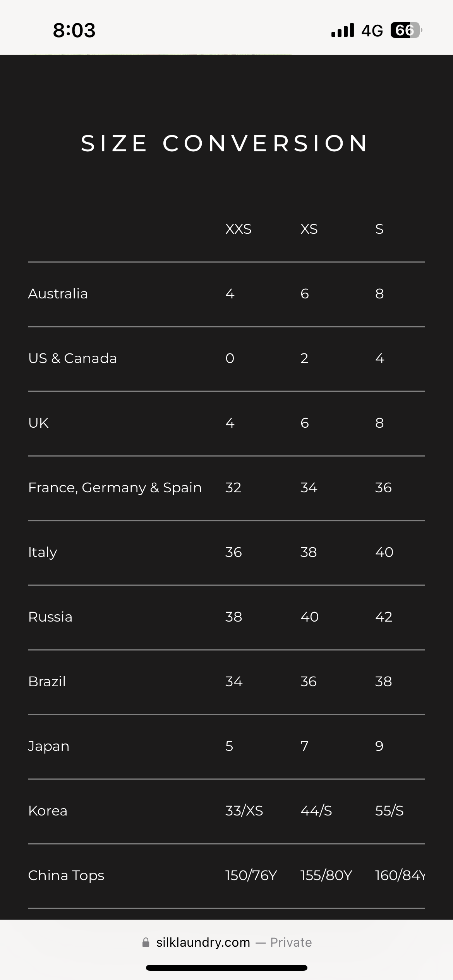
Task: Tap the cellular signal bars icon
Action: 343,30
